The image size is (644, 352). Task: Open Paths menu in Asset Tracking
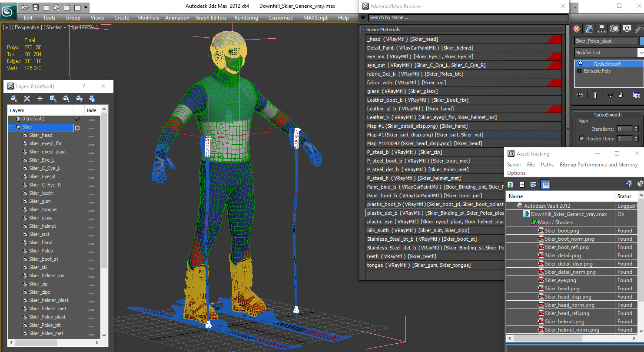(547, 165)
